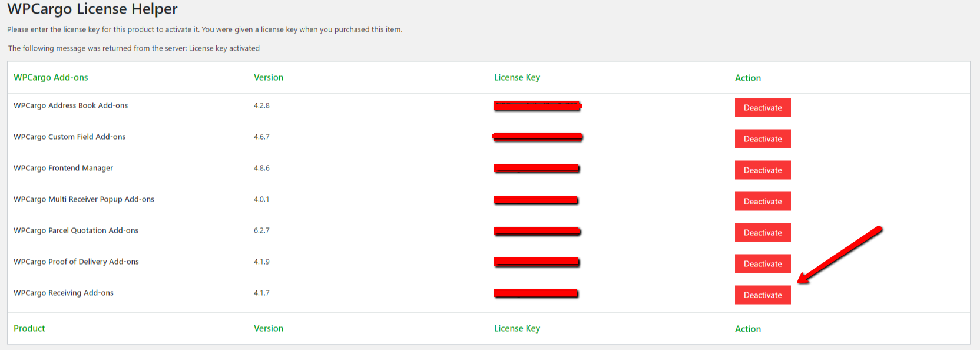
Task: Deactivate the WPCargo Address Book Add-ons license
Action: (762, 108)
